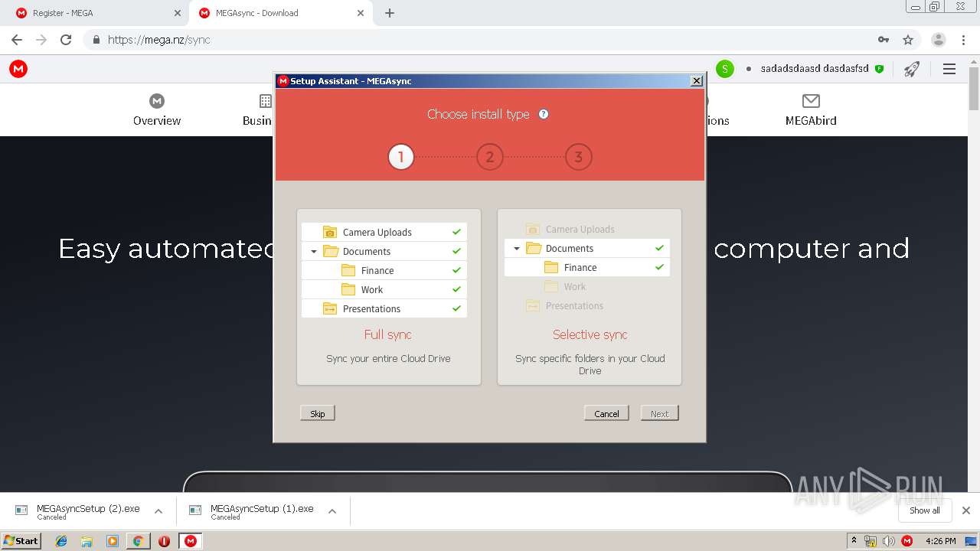Click the Cancel button in Setup Assistant

(606, 413)
